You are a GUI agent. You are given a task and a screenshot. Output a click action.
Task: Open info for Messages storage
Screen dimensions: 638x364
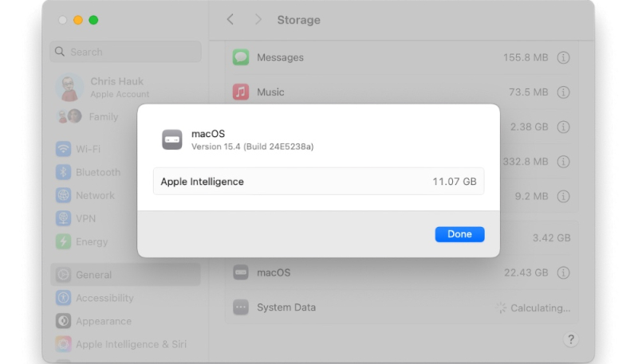point(563,57)
